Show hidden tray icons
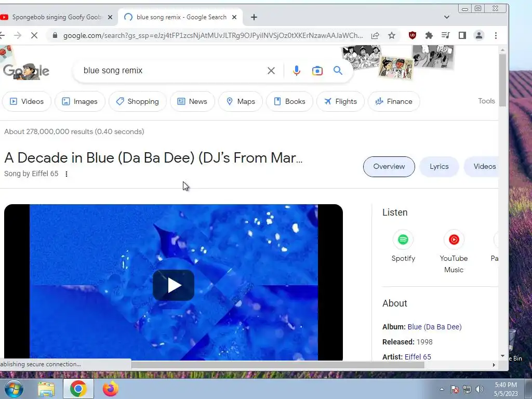The image size is (532, 399). (x=442, y=389)
